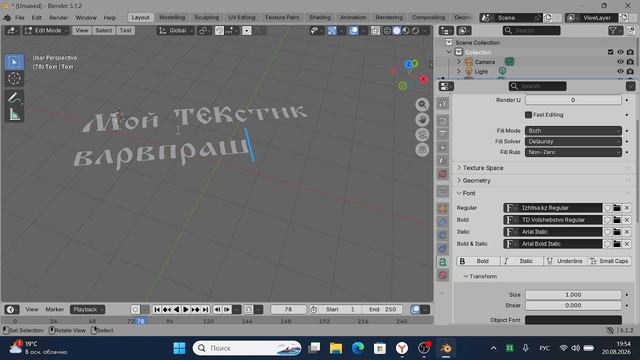Image resolution: width=640 pixels, height=360 pixels.
Task: Open the Output properties tab
Action: click(443, 134)
